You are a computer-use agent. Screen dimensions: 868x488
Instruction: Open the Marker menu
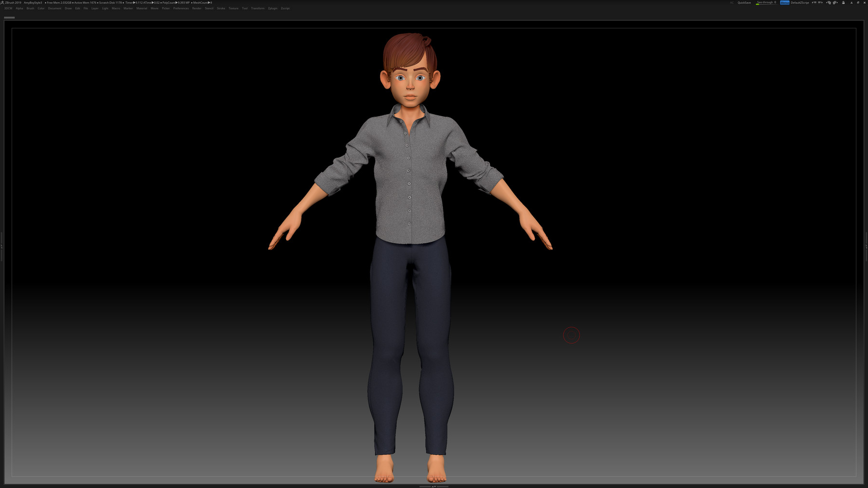pos(128,8)
